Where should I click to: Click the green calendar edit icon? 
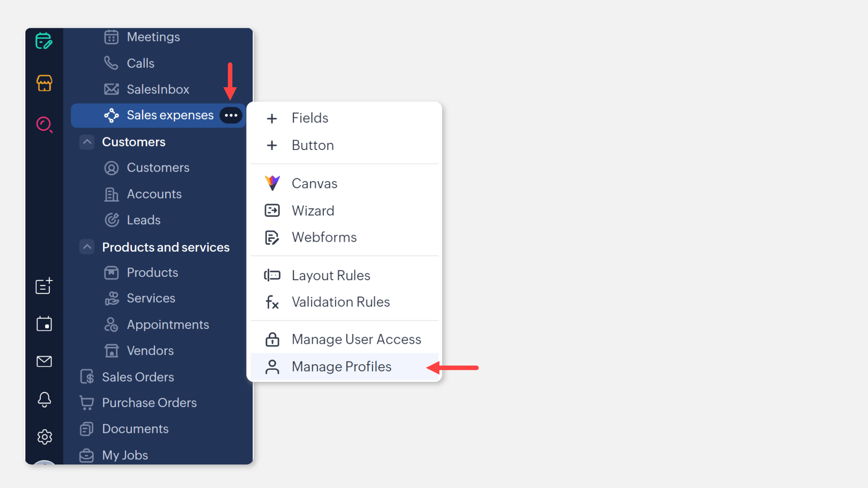tap(44, 41)
